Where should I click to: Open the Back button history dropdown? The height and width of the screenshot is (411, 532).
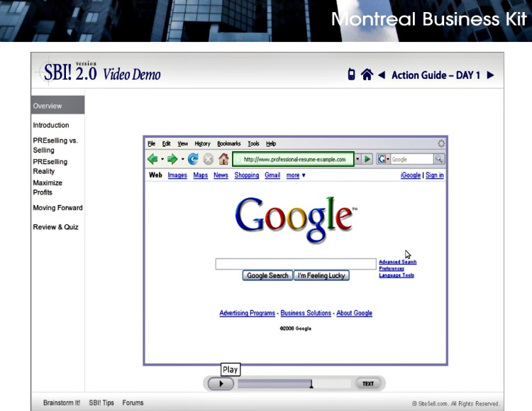click(x=162, y=159)
